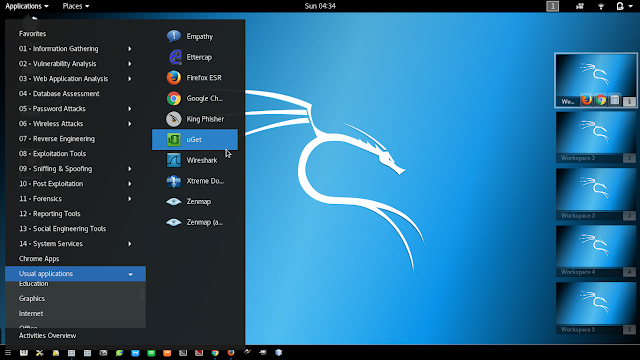Expand 03 - Web Application Analysis arrow
The height and width of the screenshot is (360, 640).
click(x=130, y=79)
